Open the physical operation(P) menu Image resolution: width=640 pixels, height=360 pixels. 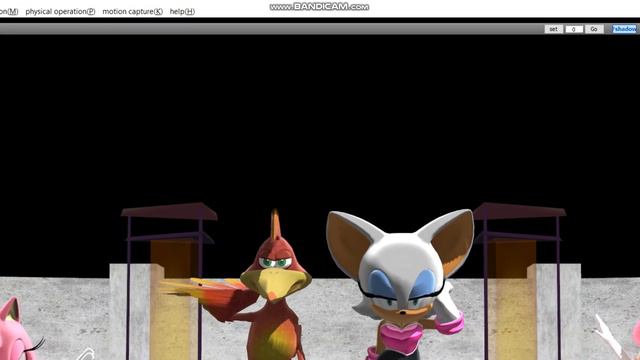click(60, 12)
